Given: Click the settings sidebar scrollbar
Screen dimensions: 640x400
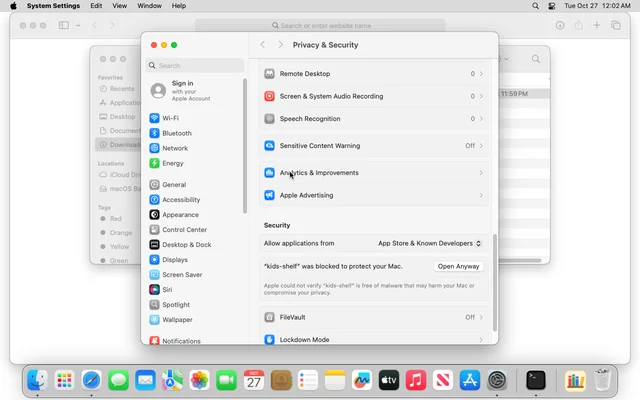Looking at the screenshot, I should tap(245, 146).
